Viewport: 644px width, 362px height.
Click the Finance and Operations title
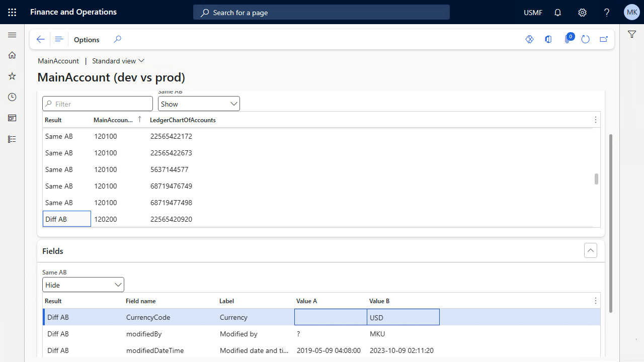click(73, 12)
